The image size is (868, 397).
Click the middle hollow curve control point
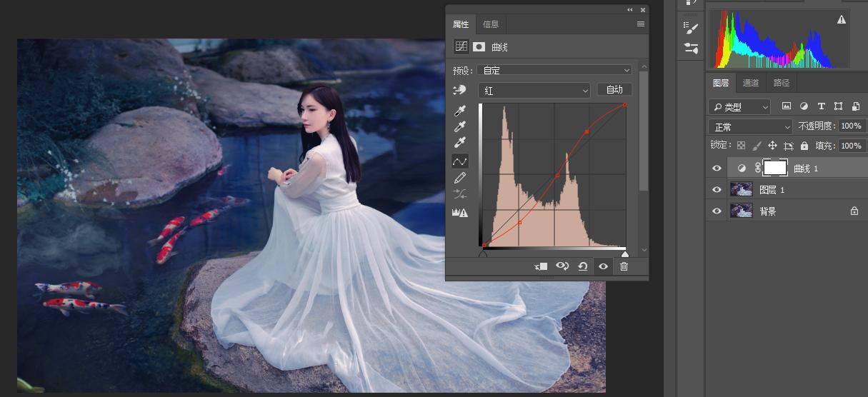point(557,175)
